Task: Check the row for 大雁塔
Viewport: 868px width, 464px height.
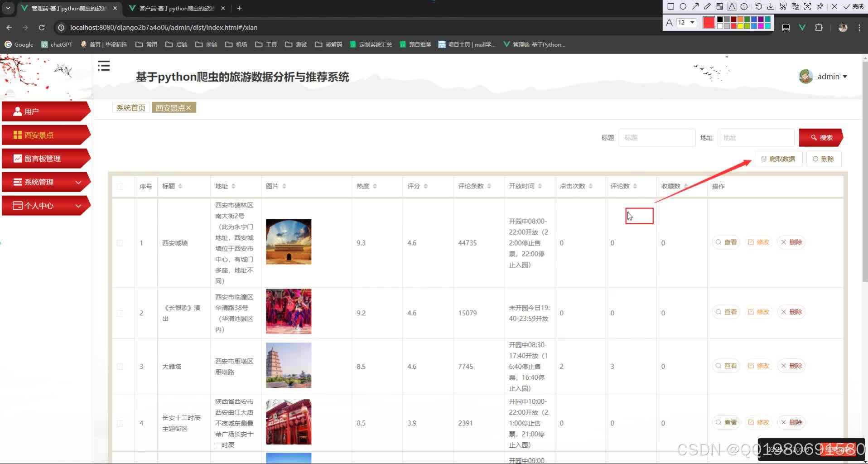Action: pyautogui.click(x=120, y=367)
